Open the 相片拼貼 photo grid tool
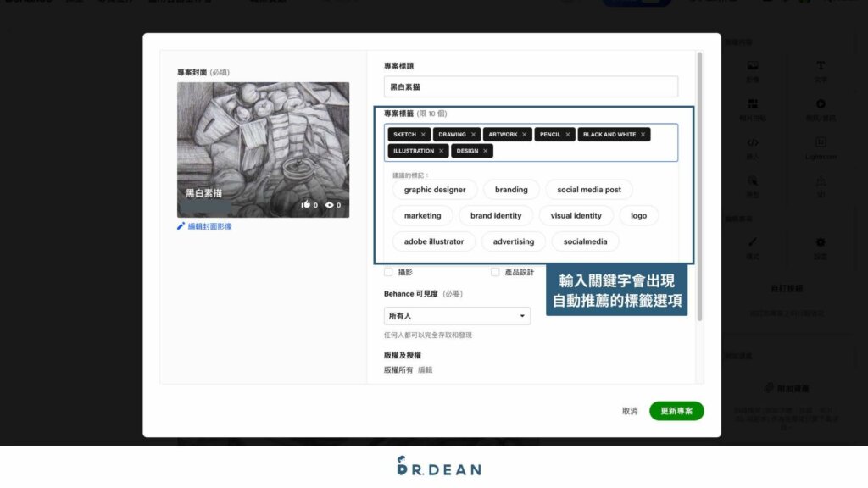Screen dimensions: 868x488 pos(754,104)
